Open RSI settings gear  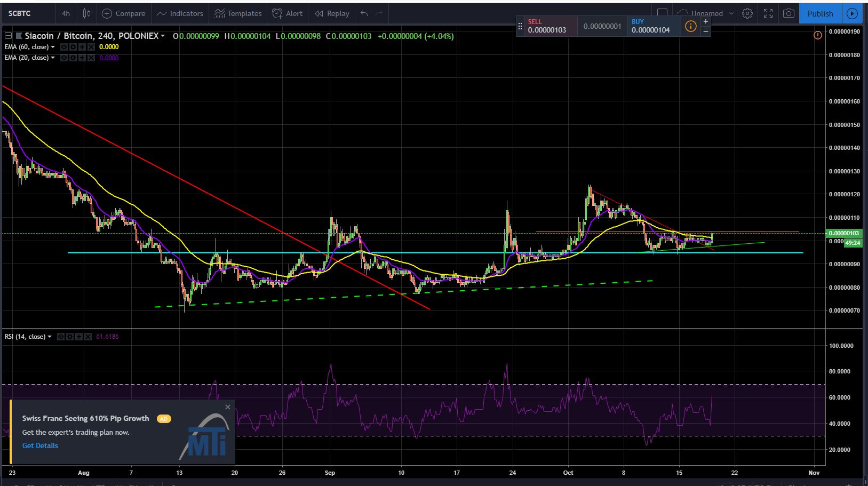(70, 337)
